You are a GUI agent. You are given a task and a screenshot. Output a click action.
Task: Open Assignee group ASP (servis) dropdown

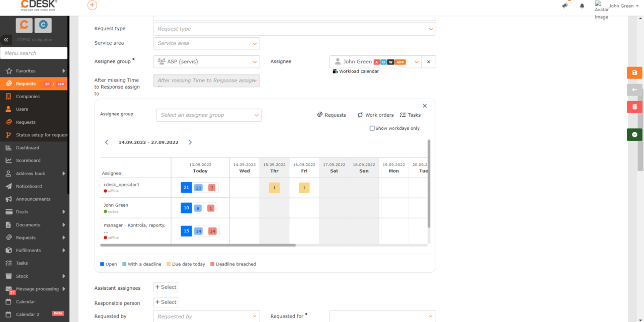click(206, 61)
